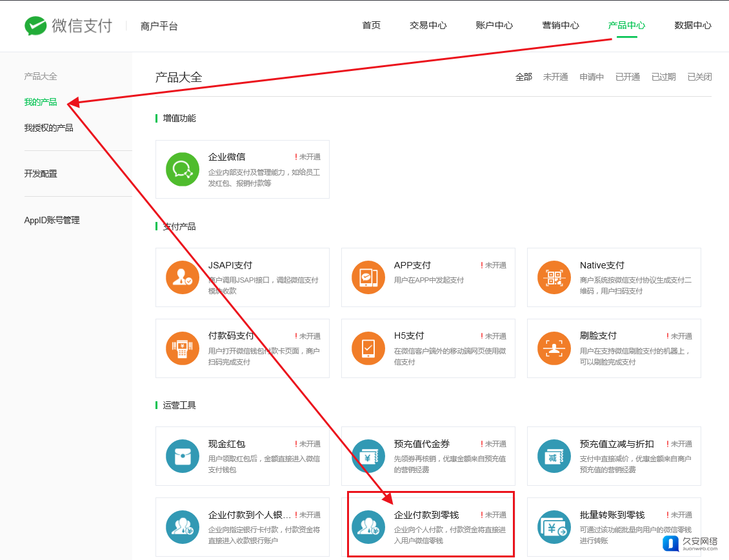
Task: Open 账户中心 in top navigation
Action: (x=494, y=25)
